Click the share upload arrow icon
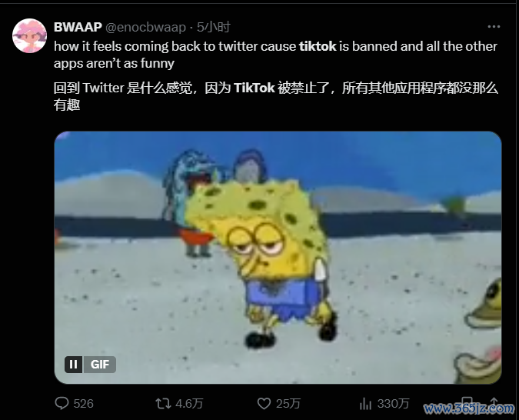The width and height of the screenshot is (519, 420). pyautogui.click(x=494, y=402)
